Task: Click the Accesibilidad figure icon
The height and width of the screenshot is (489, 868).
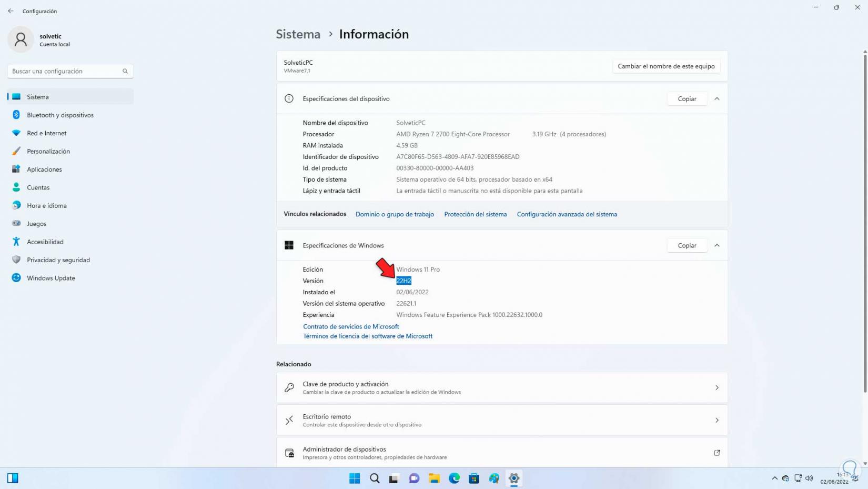Action: coord(16,242)
